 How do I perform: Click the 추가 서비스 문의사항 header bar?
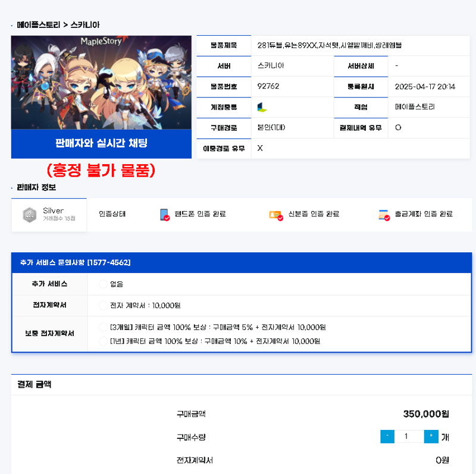(x=242, y=262)
